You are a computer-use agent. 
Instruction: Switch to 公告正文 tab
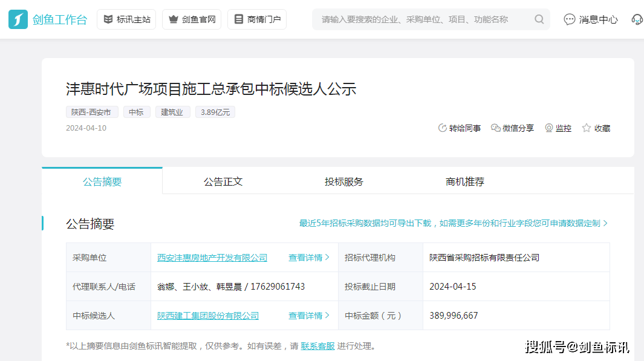point(223,181)
